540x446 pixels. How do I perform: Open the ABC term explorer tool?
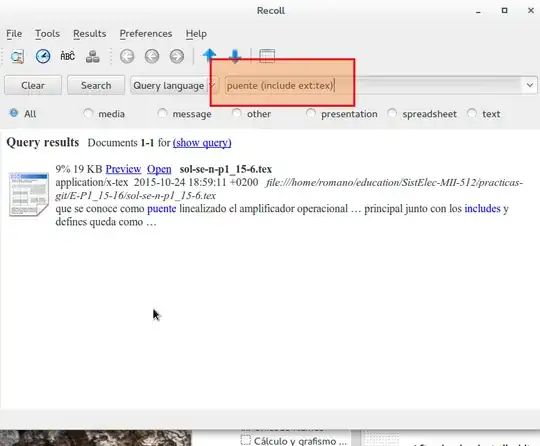[68, 56]
